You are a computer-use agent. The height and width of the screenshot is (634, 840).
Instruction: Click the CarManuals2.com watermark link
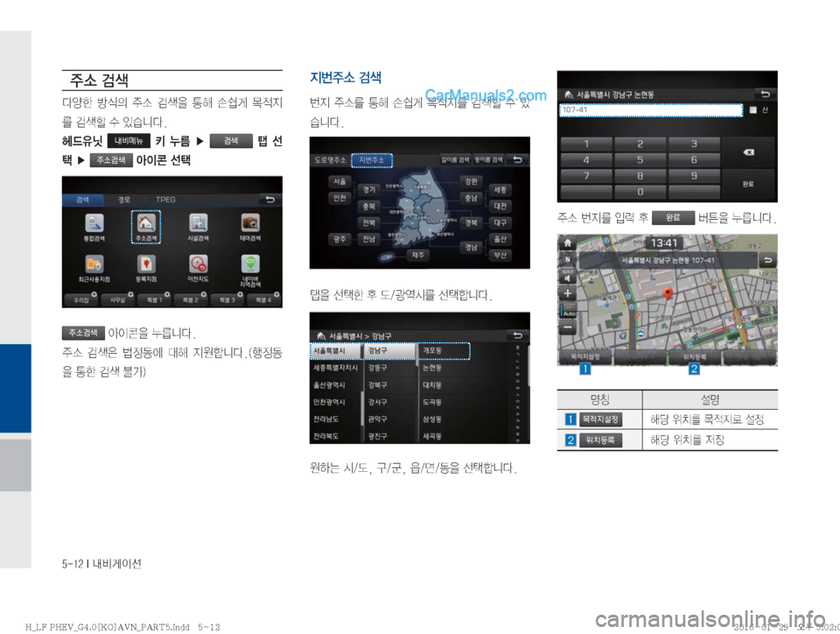[x=486, y=96]
